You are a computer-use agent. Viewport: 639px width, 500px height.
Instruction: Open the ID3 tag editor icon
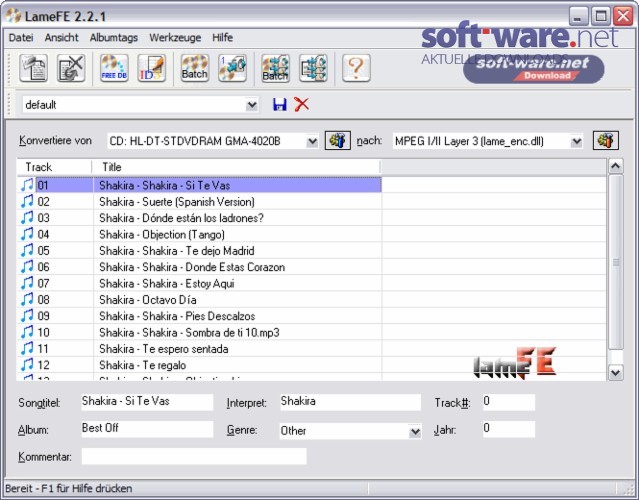click(x=152, y=68)
